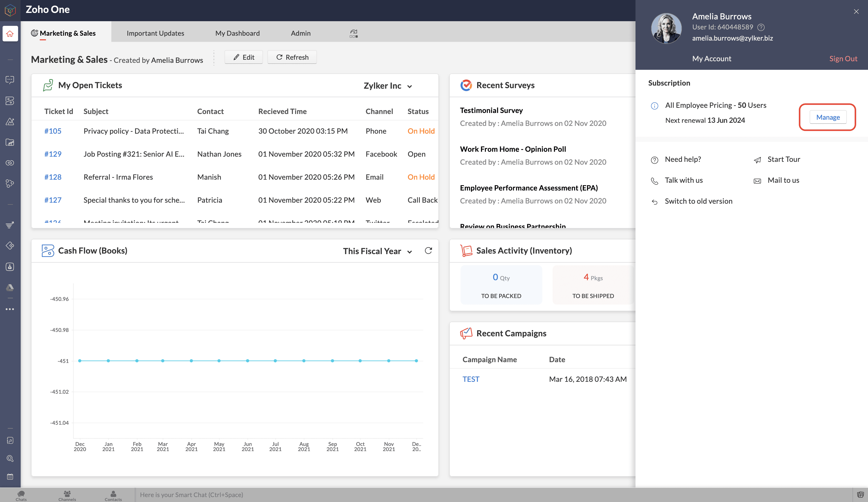Image resolution: width=868 pixels, height=502 pixels.
Task: Close the user profile panel
Action: tap(856, 11)
